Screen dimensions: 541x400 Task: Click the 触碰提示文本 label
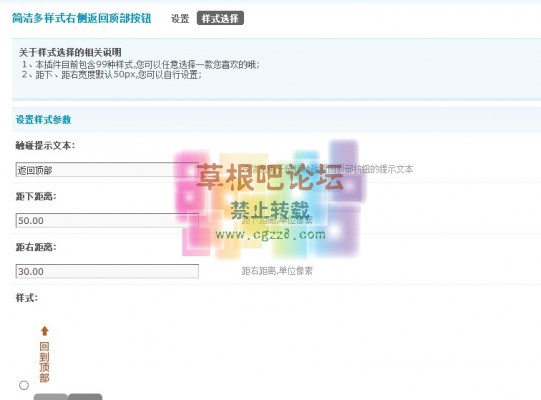[x=45, y=146]
